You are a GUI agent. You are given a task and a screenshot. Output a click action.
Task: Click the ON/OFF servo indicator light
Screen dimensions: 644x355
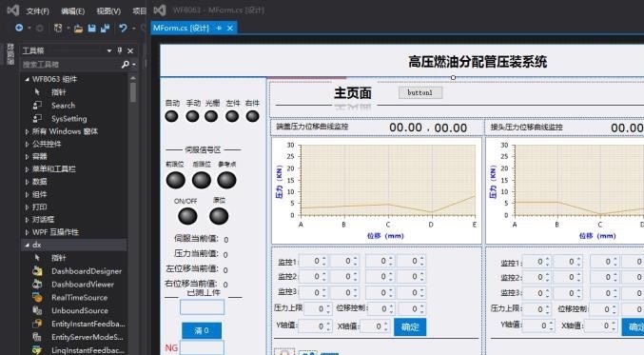187,216
